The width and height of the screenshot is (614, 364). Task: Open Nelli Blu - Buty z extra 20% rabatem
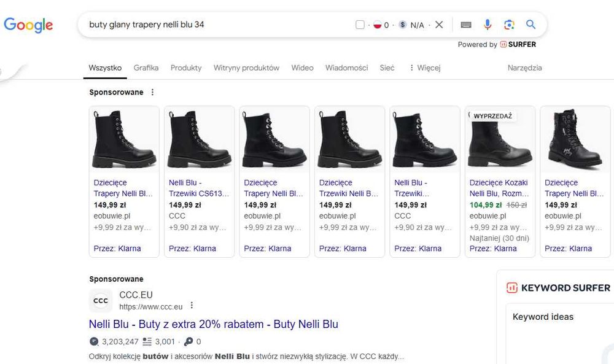[214, 324]
